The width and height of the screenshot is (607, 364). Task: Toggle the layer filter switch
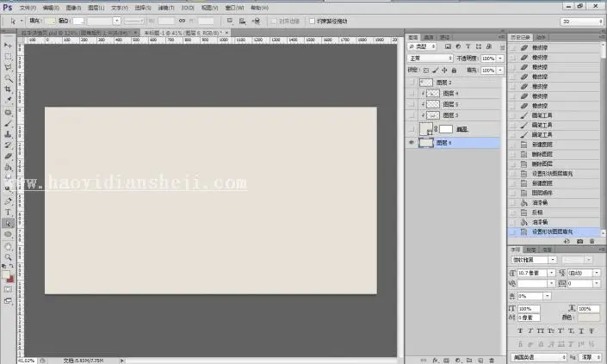(x=502, y=46)
